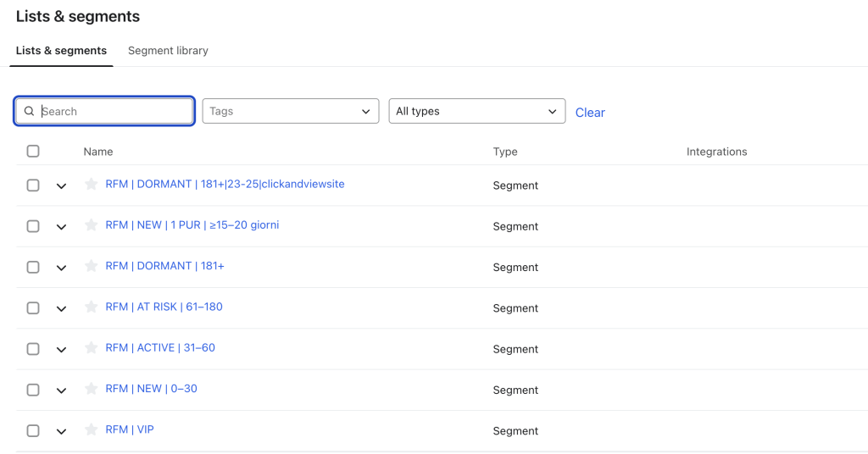Click Segment type cell in RFM | VIP row
The height and width of the screenshot is (454, 868).
(x=515, y=431)
